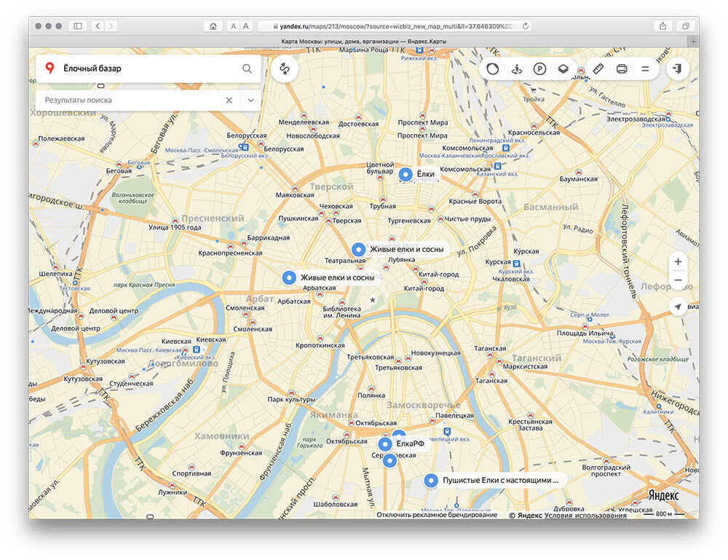Decrease text size with small A
Image resolution: width=728 pixels, height=560 pixels.
coord(234,26)
